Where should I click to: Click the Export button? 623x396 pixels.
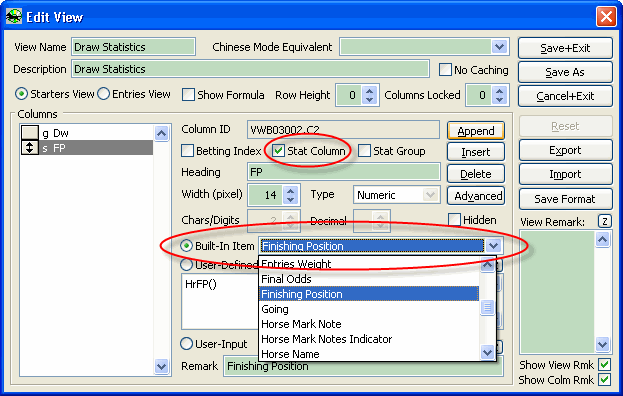[565, 150]
